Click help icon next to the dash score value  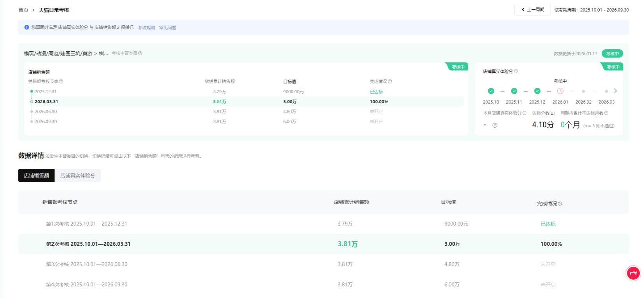coord(495,125)
